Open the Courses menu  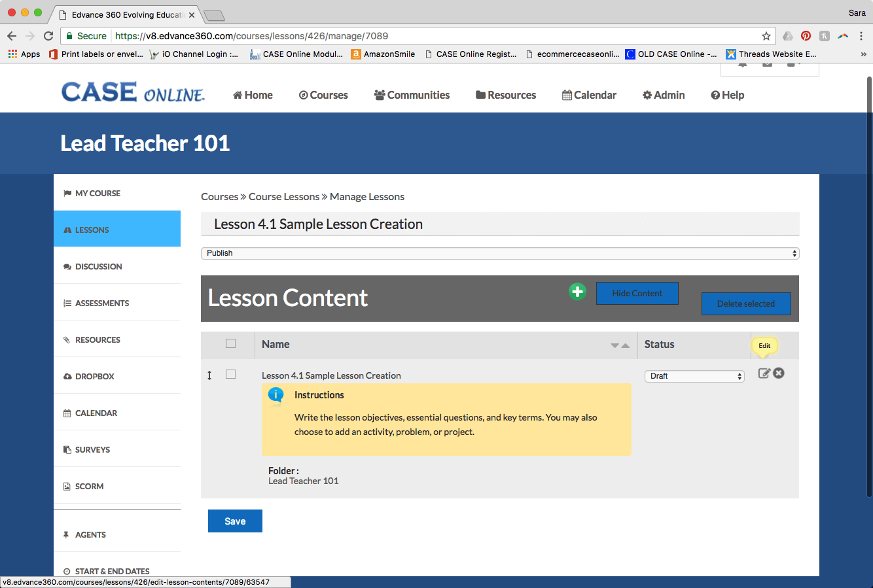(x=323, y=95)
